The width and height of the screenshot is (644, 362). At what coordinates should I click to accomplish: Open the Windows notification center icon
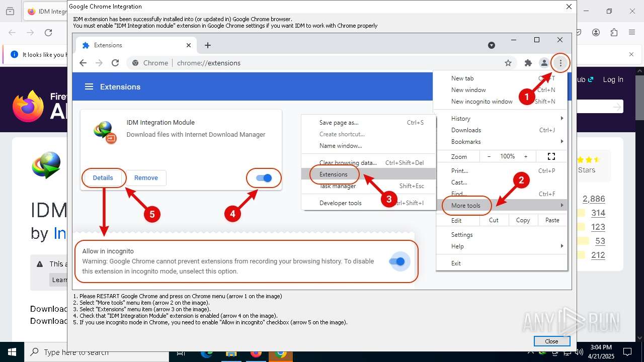(627, 352)
